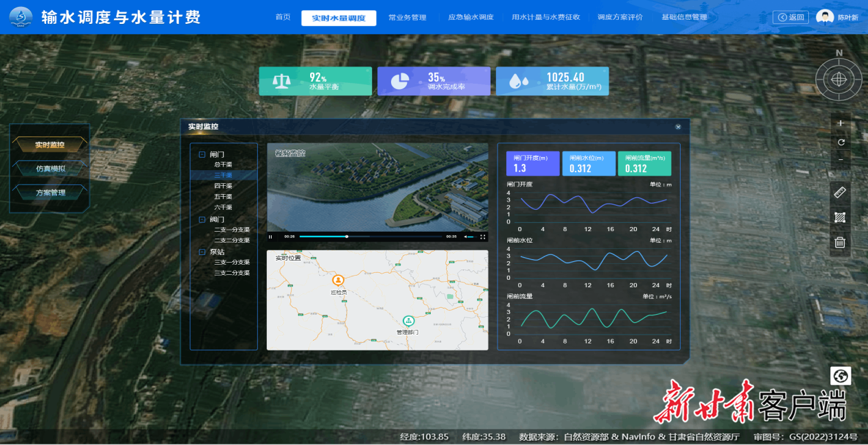This screenshot has width=868, height=445.
Task: Click the globe icon at bottom right
Action: click(x=841, y=376)
